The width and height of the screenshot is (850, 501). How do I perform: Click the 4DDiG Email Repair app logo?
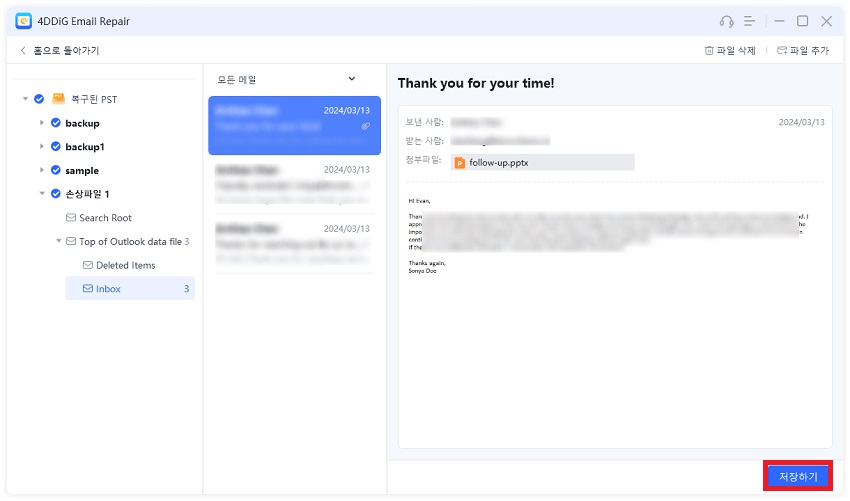click(x=23, y=21)
